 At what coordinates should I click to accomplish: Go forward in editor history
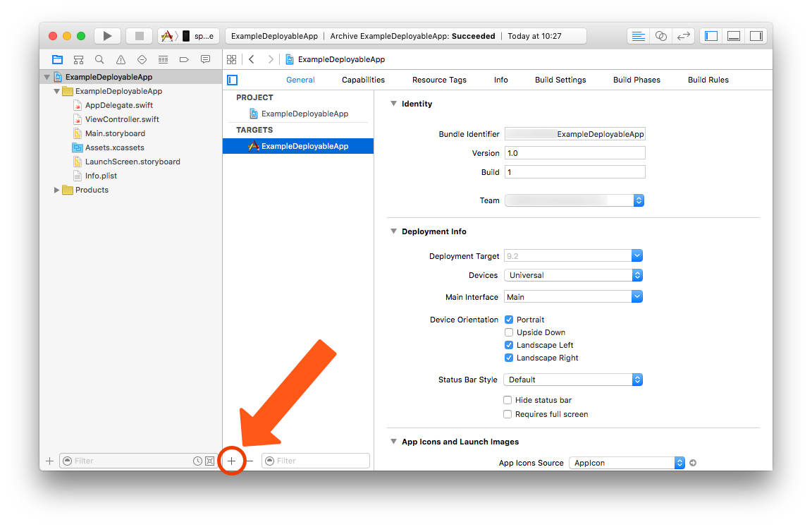coord(271,59)
